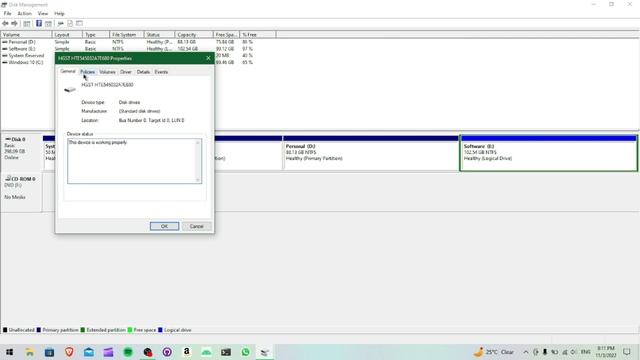Open the purple circular taskbar icon
Viewport: 640px width, 360px height.
(167, 352)
